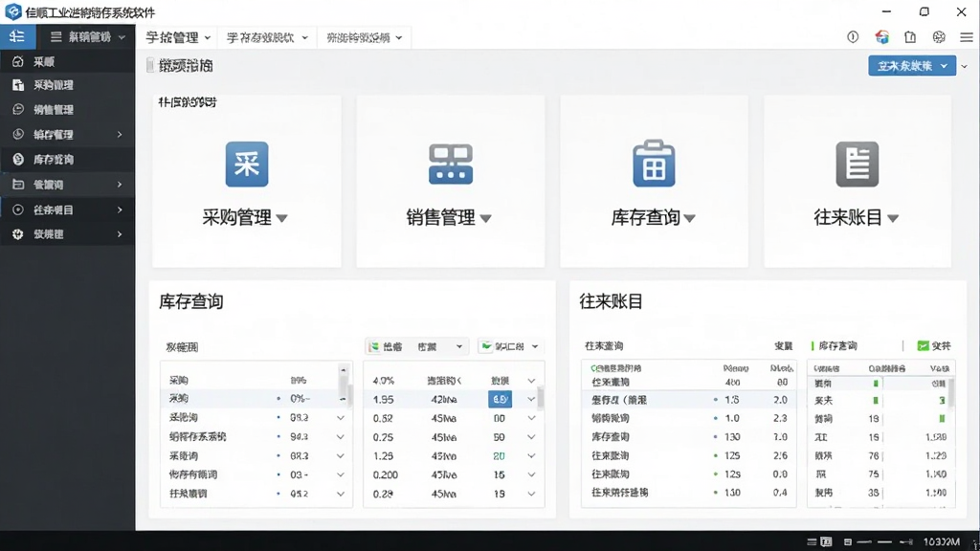
Task: Click the 往来查询 label in 往来账目 panel
Action: click(604, 345)
